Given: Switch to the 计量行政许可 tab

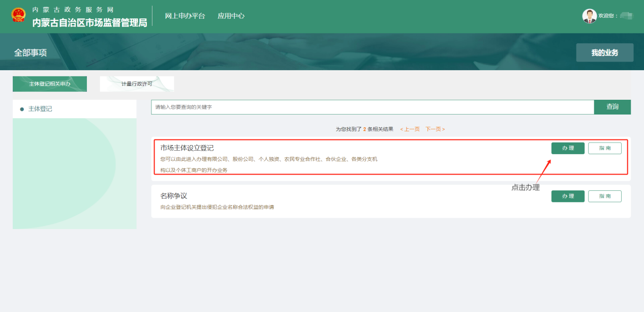Looking at the screenshot, I should click(x=137, y=84).
